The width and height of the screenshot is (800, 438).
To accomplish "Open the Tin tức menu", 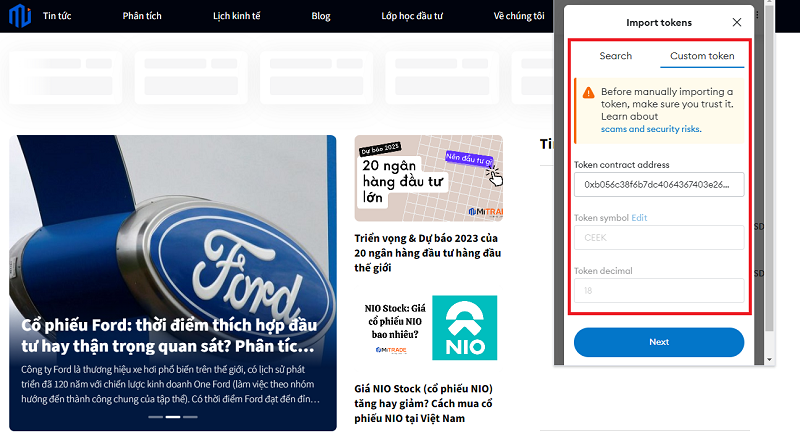I will tap(57, 16).
